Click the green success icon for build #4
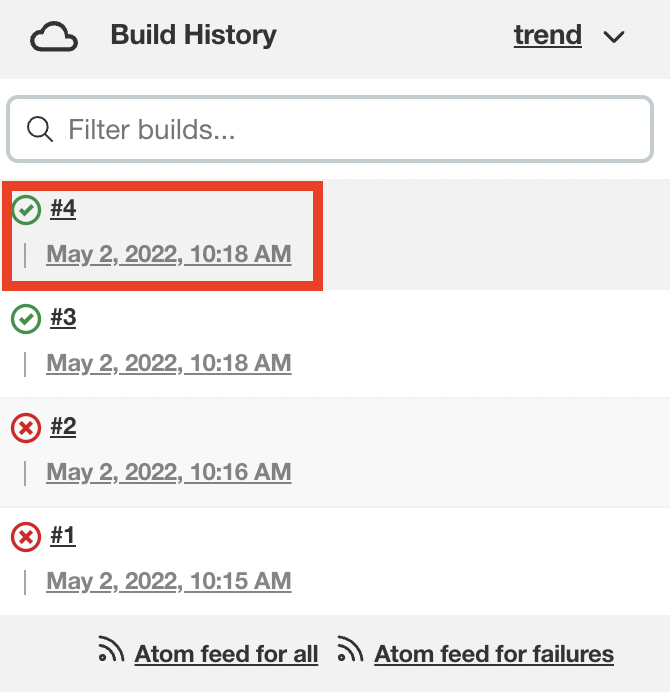This screenshot has width=672, height=692. point(26,210)
